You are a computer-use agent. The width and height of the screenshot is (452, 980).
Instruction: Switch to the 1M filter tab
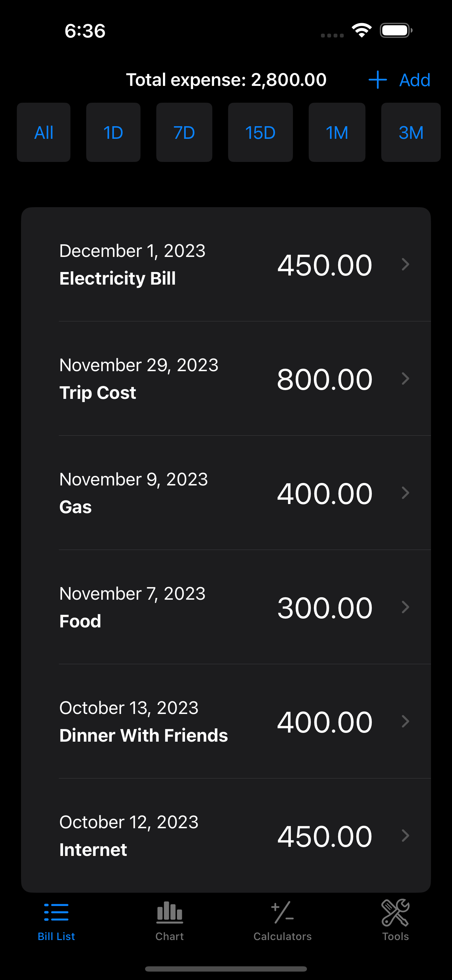pyautogui.click(x=337, y=132)
